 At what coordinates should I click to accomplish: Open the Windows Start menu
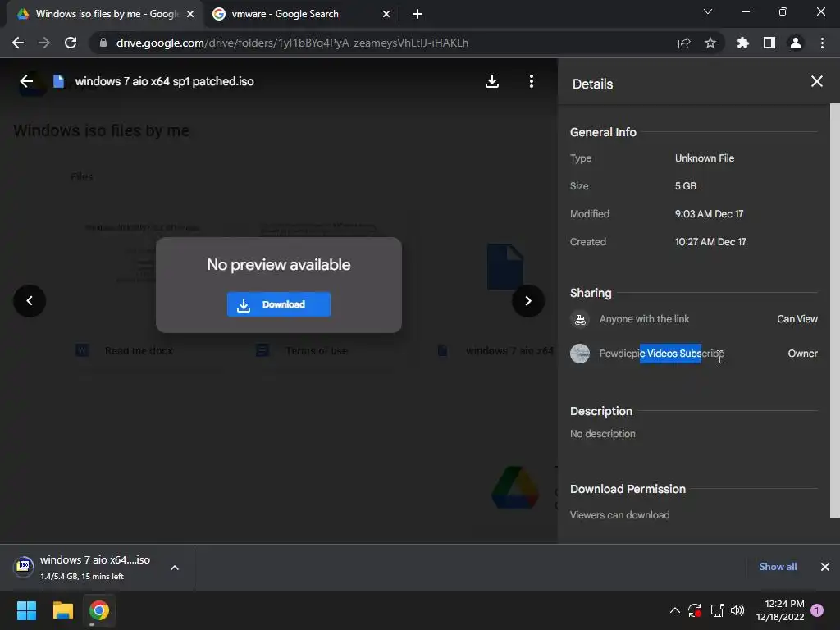point(26,610)
